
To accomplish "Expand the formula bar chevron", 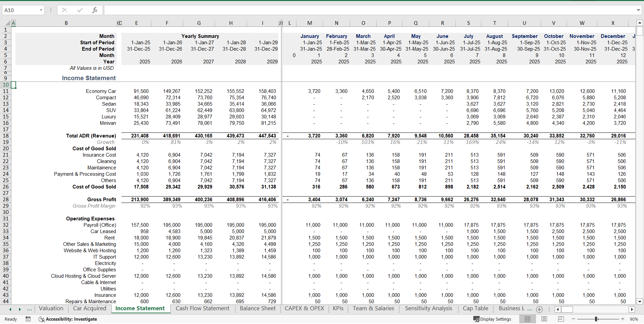I will pos(638,10).
